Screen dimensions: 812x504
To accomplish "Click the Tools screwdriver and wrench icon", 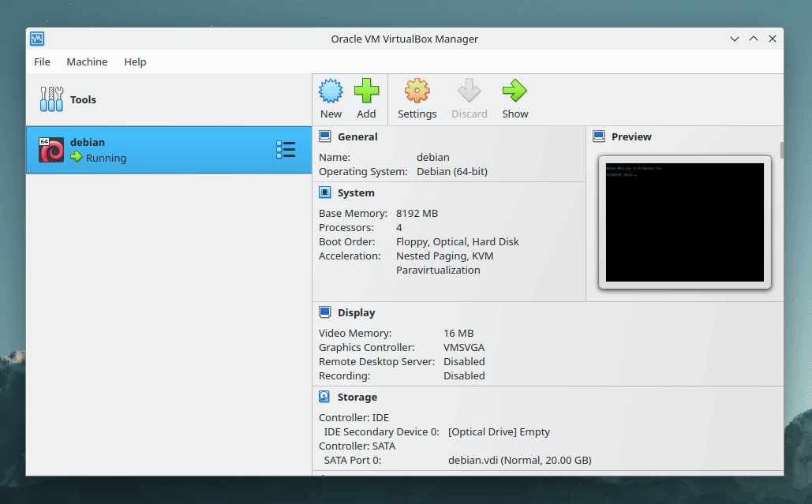I will [x=51, y=99].
